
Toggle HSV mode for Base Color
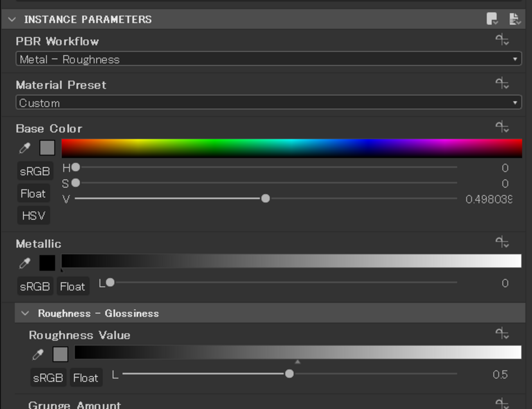tap(34, 215)
